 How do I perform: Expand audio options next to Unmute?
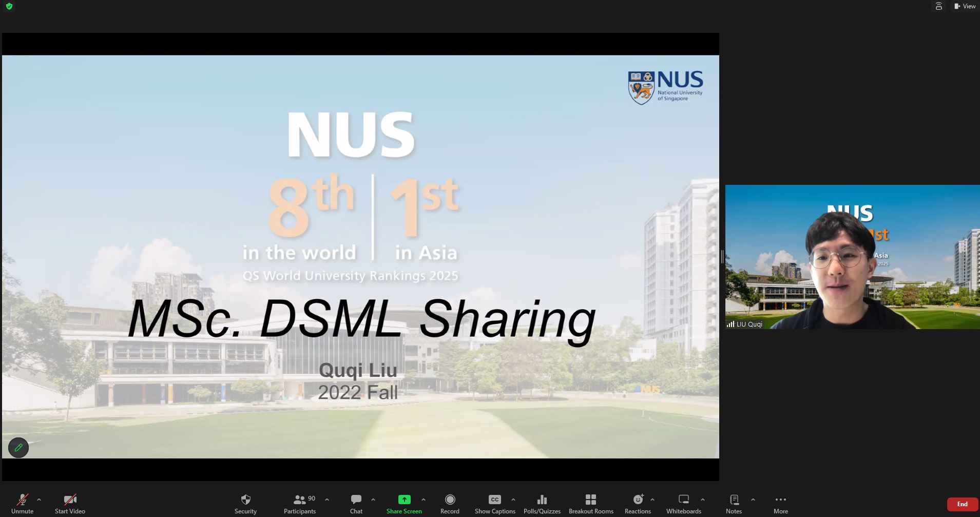click(x=39, y=500)
